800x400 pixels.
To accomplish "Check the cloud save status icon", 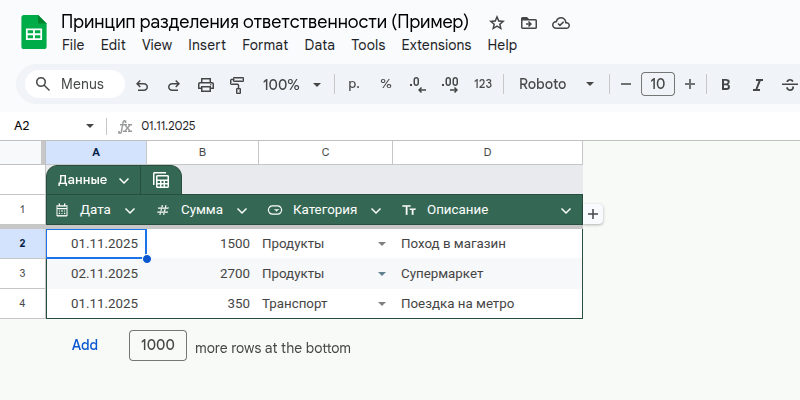I will 561,23.
